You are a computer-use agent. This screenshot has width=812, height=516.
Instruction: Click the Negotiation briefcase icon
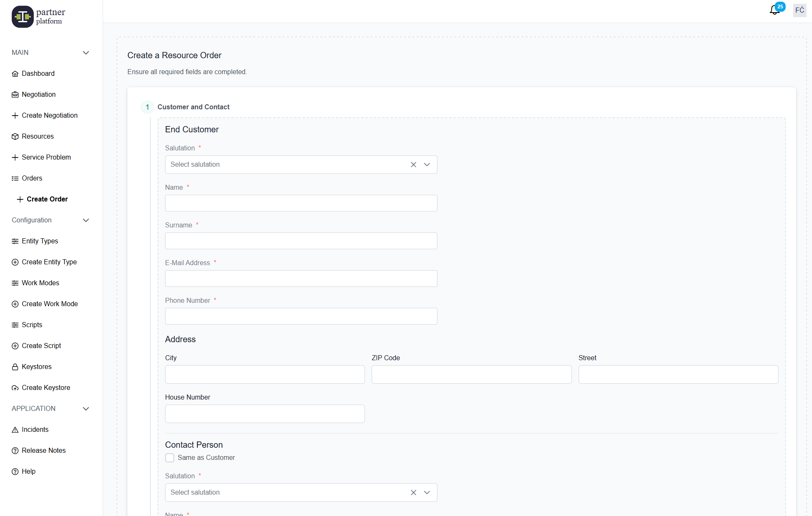click(x=15, y=95)
